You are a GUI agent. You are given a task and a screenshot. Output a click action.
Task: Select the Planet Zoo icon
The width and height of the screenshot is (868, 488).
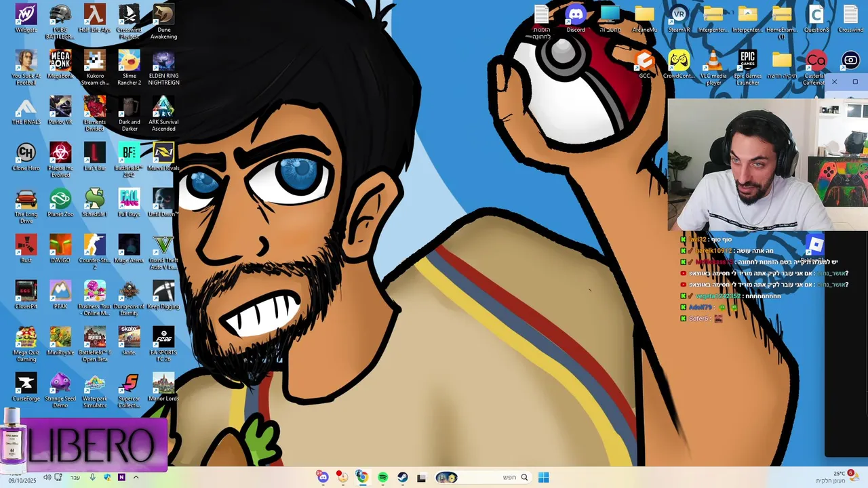point(60,203)
